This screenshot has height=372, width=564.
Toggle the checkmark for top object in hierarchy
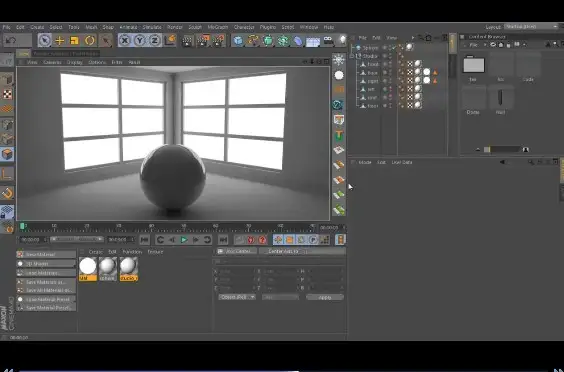[394, 47]
